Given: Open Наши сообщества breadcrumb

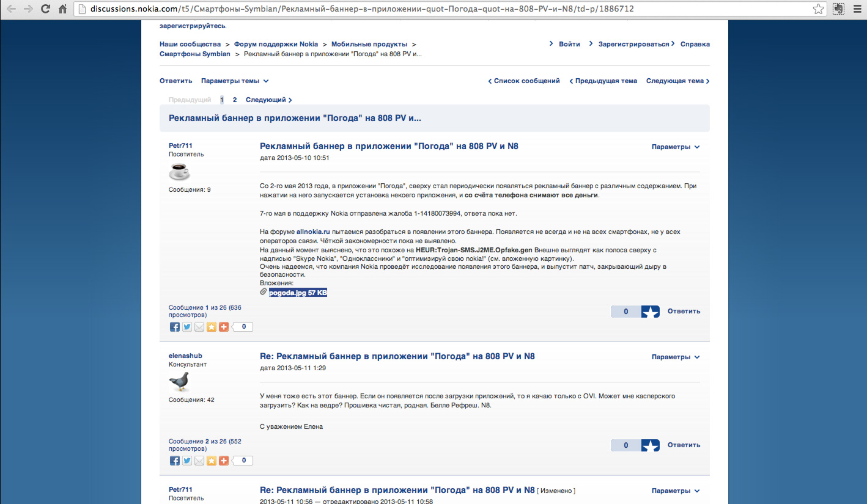Looking at the screenshot, I should pos(190,44).
